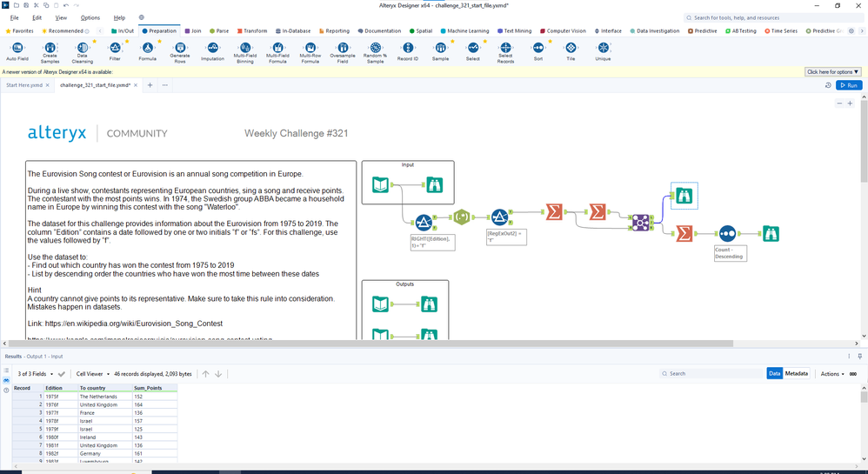Pick the Record ID tool

click(x=408, y=51)
